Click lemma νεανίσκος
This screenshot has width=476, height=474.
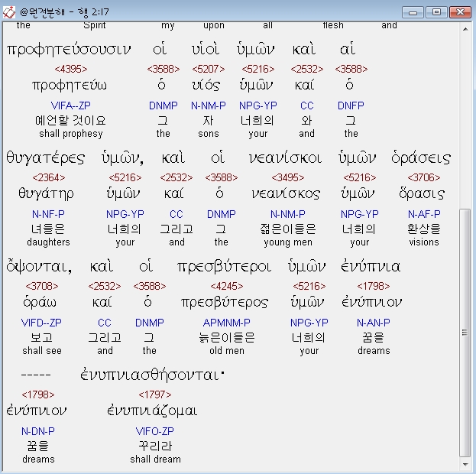coord(286,193)
